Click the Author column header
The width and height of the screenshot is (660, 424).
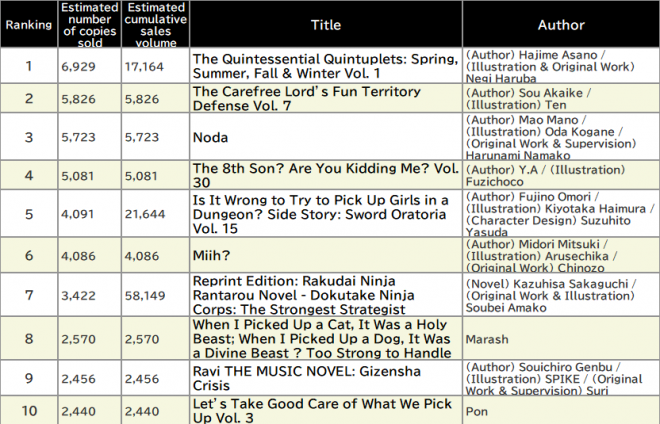(561, 24)
